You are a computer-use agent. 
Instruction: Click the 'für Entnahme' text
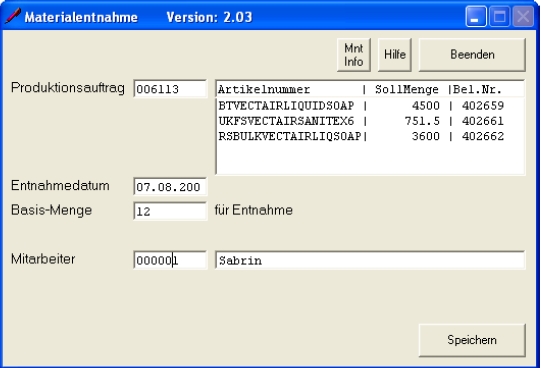254,210
